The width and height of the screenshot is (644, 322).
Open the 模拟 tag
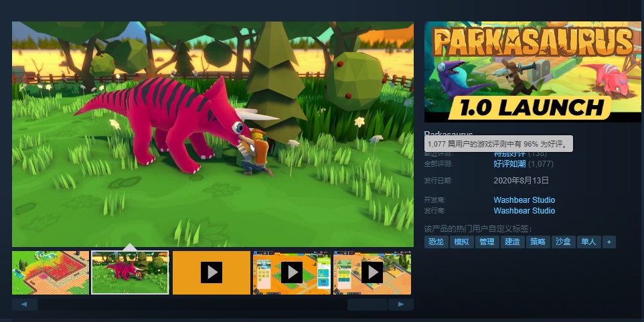click(461, 242)
